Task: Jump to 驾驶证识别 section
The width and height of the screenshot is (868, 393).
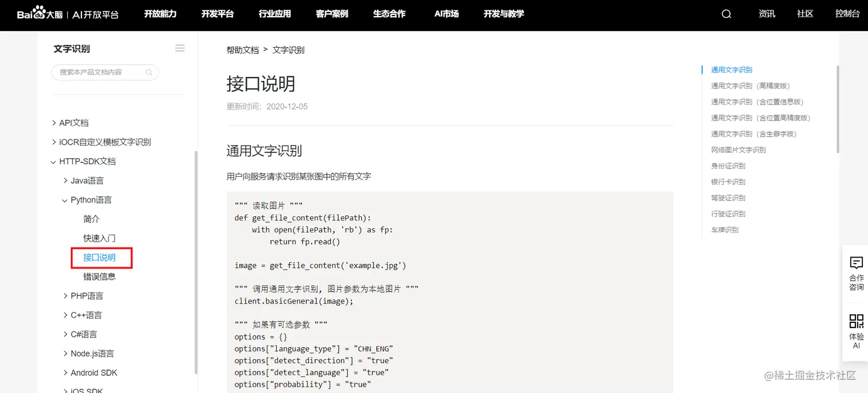Action: [x=728, y=198]
